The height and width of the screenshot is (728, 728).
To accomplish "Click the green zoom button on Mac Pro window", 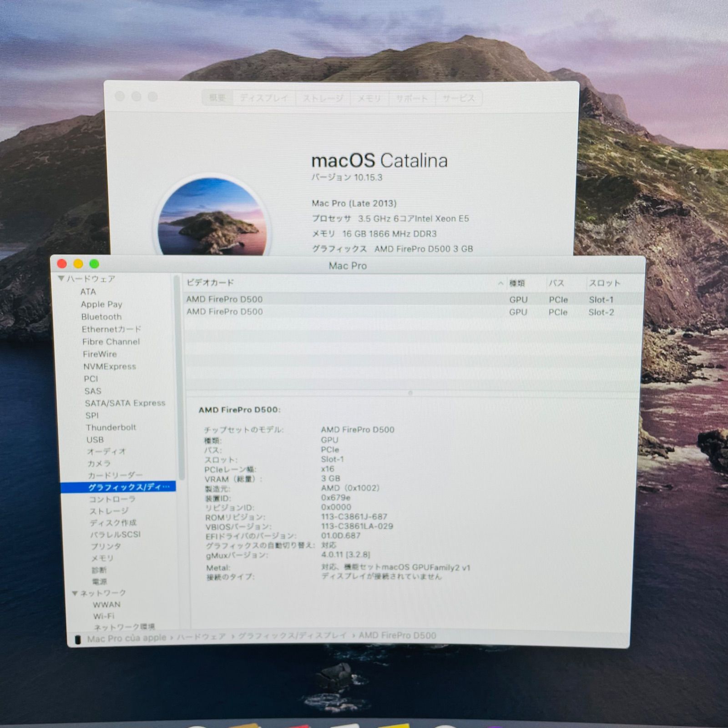I will tap(94, 264).
